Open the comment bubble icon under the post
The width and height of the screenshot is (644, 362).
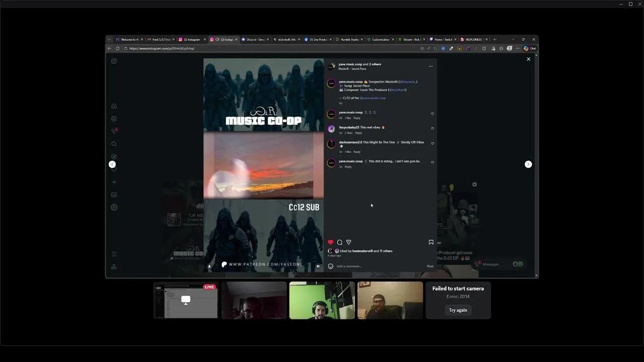point(340,242)
